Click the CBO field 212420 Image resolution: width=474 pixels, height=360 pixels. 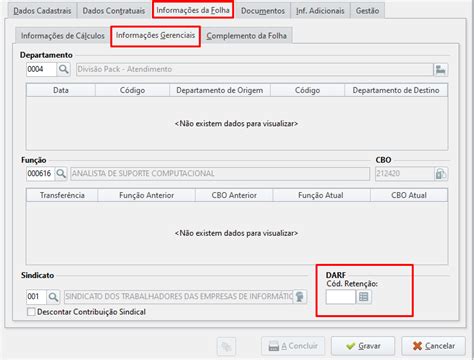(405, 174)
